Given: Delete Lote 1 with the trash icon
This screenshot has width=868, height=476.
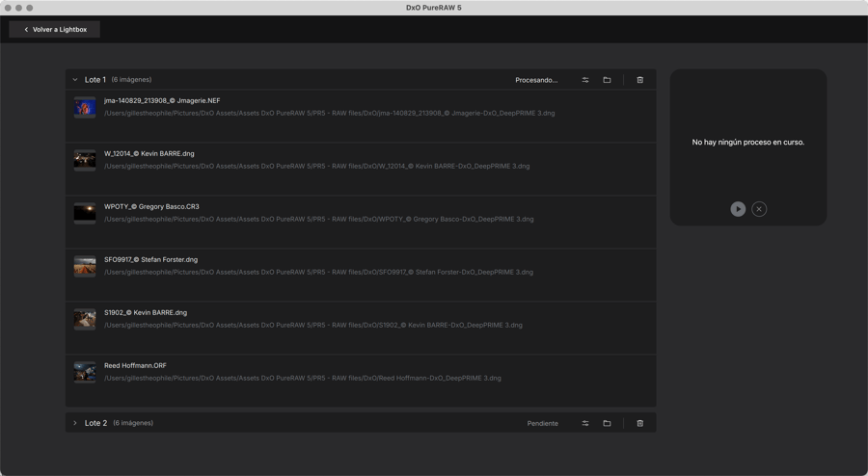Looking at the screenshot, I should pos(639,80).
